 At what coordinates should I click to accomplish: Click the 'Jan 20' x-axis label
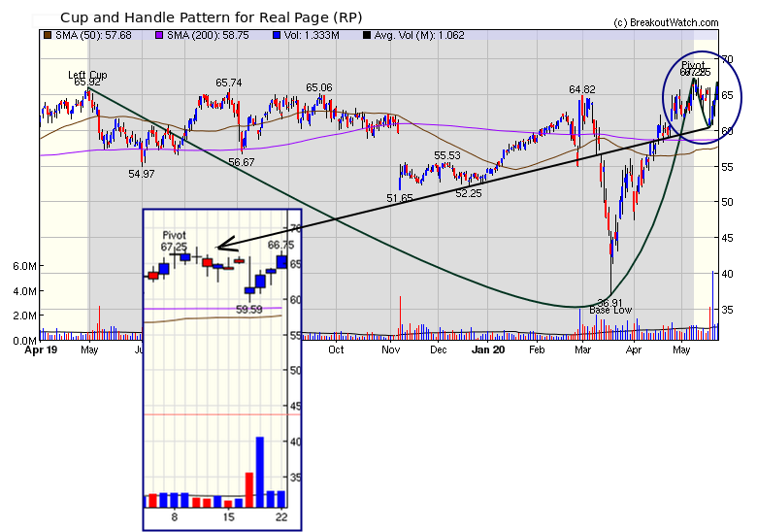pyautogui.click(x=488, y=350)
